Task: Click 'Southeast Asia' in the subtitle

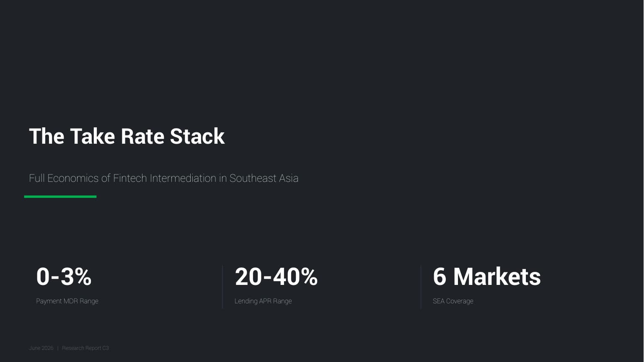Action: (x=264, y=178)
